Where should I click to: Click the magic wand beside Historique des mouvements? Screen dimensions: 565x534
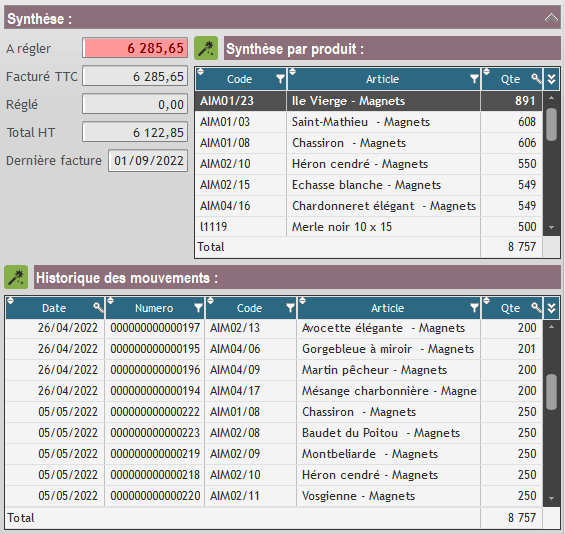(16, 277)
